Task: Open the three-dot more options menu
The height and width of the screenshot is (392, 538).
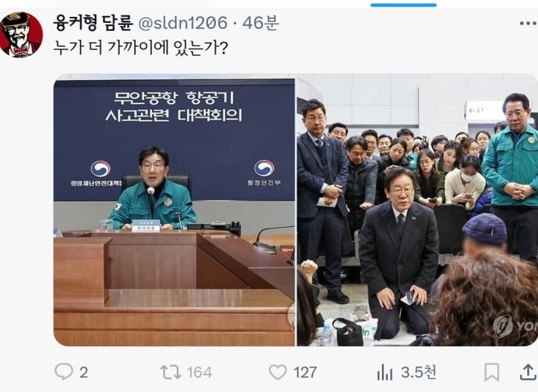Action: tap(528, 24)
